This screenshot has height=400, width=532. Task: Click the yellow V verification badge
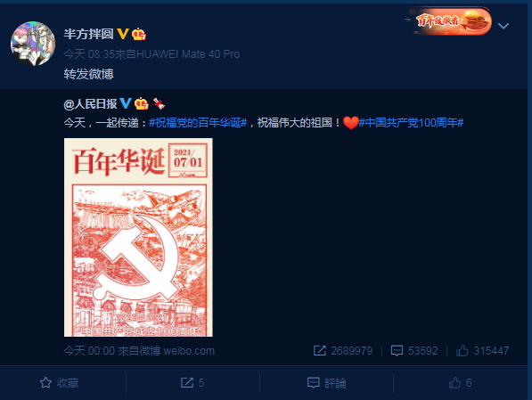tap(123, 34)
